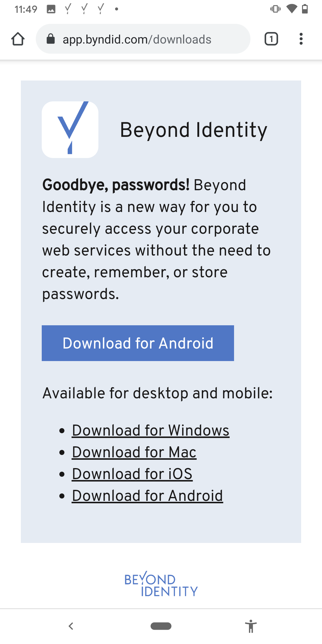The image size is (322, 644).
Task: Click the Chrome home icon
Action: click(18, 39)
